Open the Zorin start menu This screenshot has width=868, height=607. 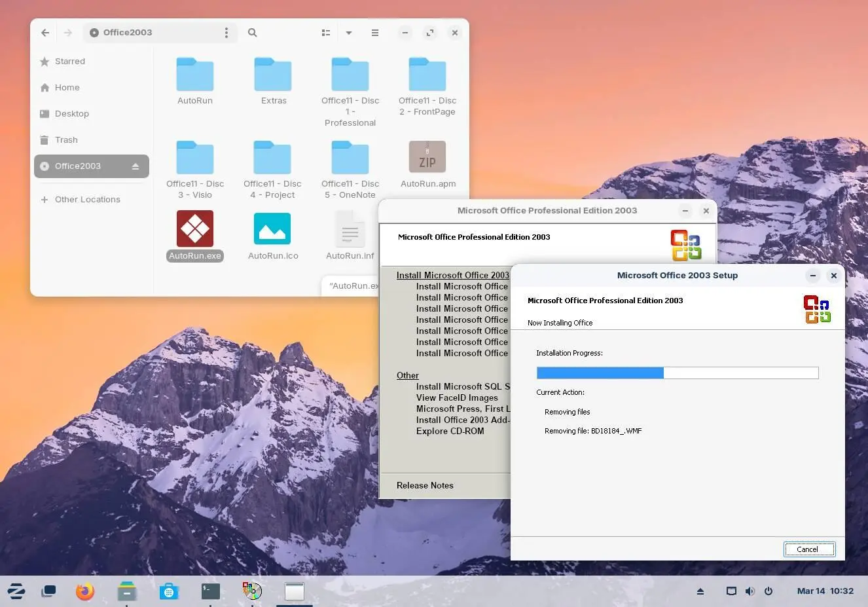click(16, 592)
